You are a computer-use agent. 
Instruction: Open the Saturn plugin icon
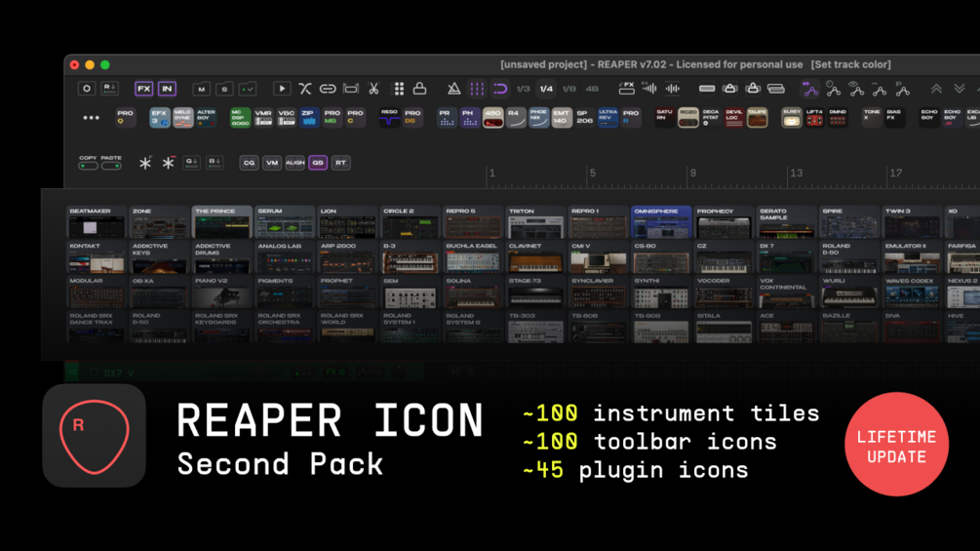pos(665,117)
